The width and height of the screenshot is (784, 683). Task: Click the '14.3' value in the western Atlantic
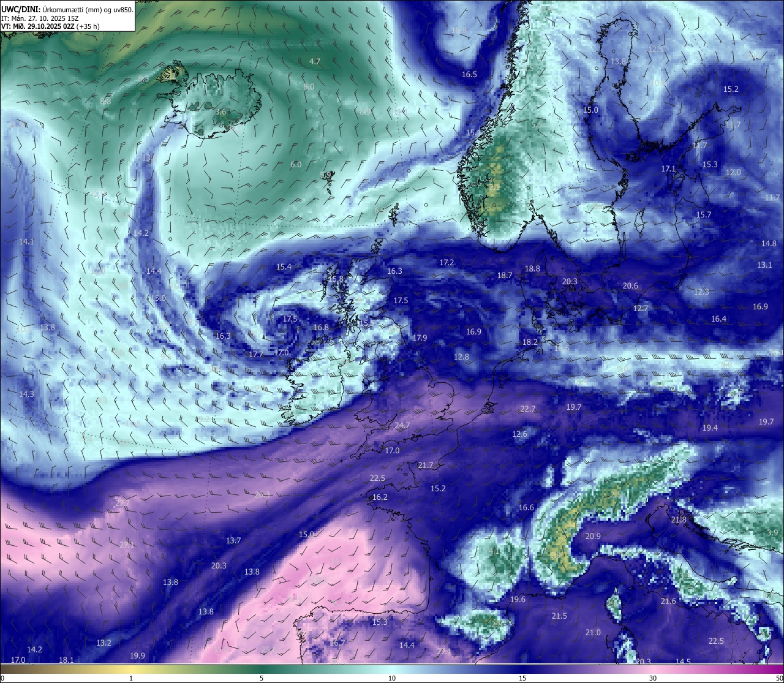pyautogui.click(x=26, y=394)
